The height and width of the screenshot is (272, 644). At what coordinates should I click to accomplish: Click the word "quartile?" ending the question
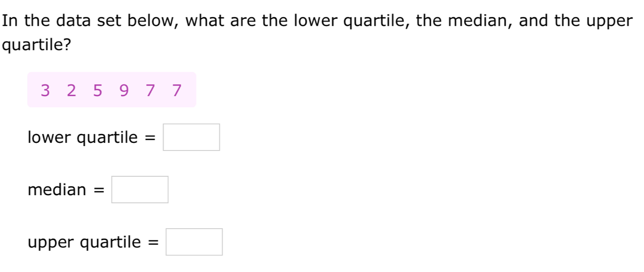pos(37,45)
